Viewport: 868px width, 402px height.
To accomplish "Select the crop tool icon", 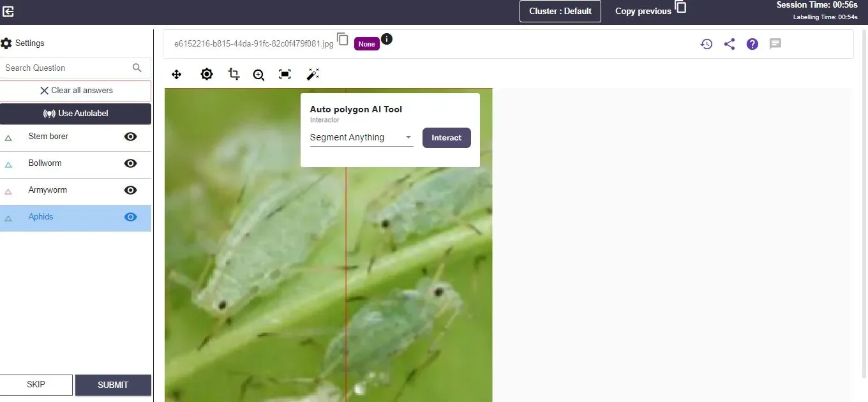I will (234, 75).
